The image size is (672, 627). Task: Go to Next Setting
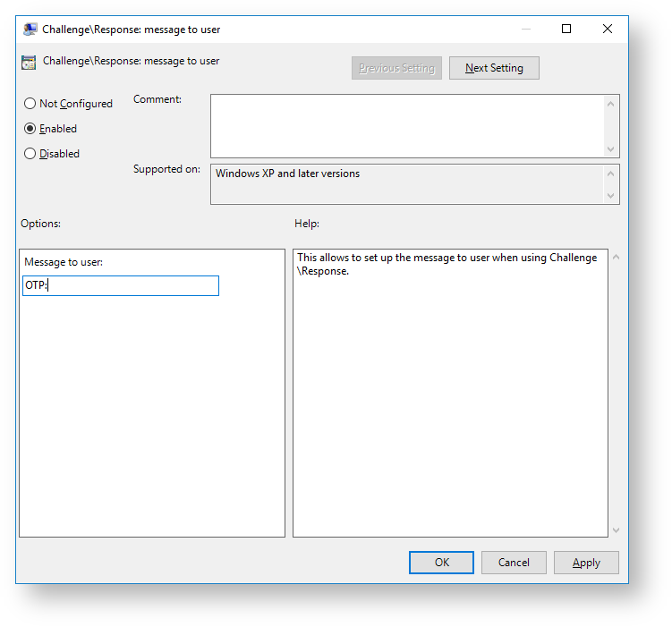point(494,68)
